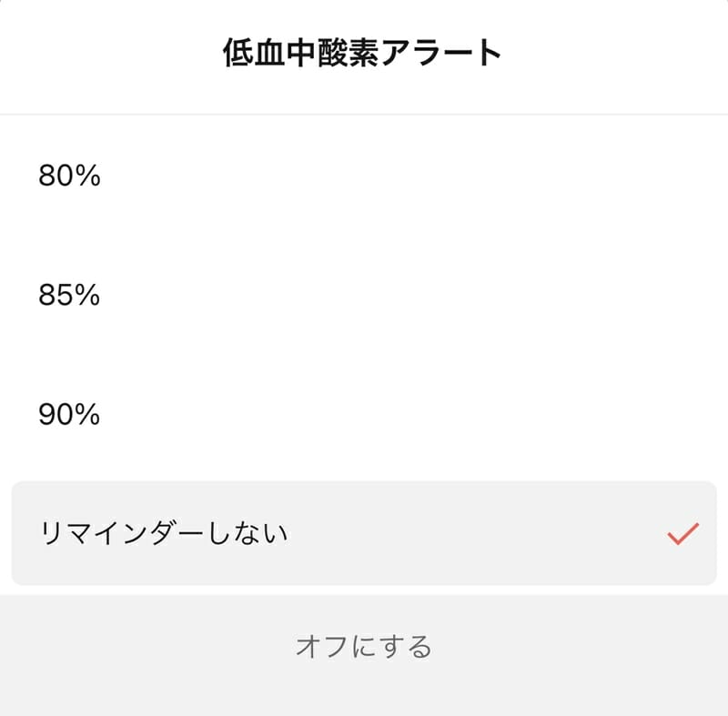Select the 80% alert threshold
The image size is (728, 716).
[x=69, y=176]
